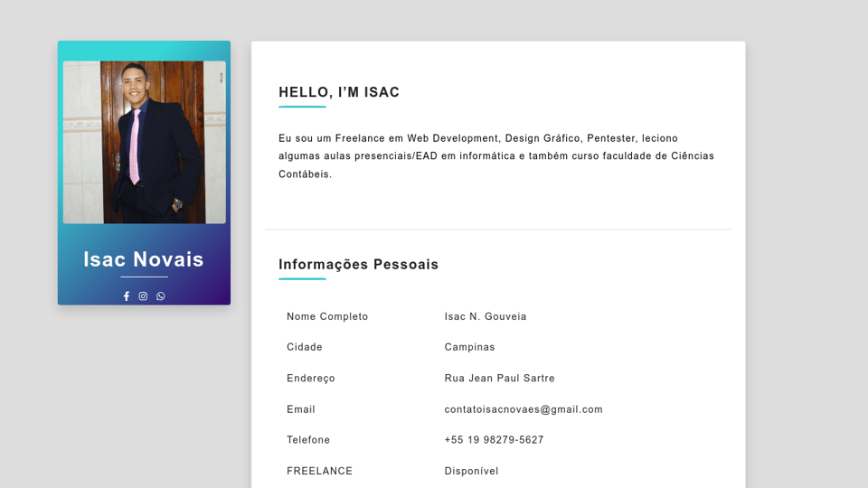
Task: Click the intro paragraph about Freelance work
Action: 495,155
